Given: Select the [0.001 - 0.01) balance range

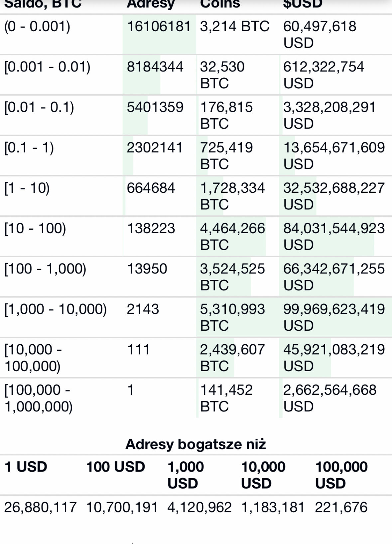Looking at the screenshot, I should (x=47, y=67).
